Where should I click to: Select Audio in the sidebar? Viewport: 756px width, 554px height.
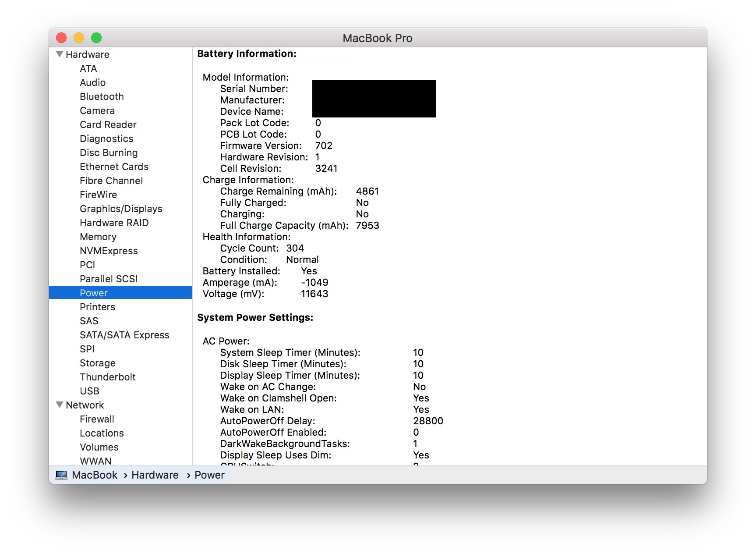[x=93, y=82]
